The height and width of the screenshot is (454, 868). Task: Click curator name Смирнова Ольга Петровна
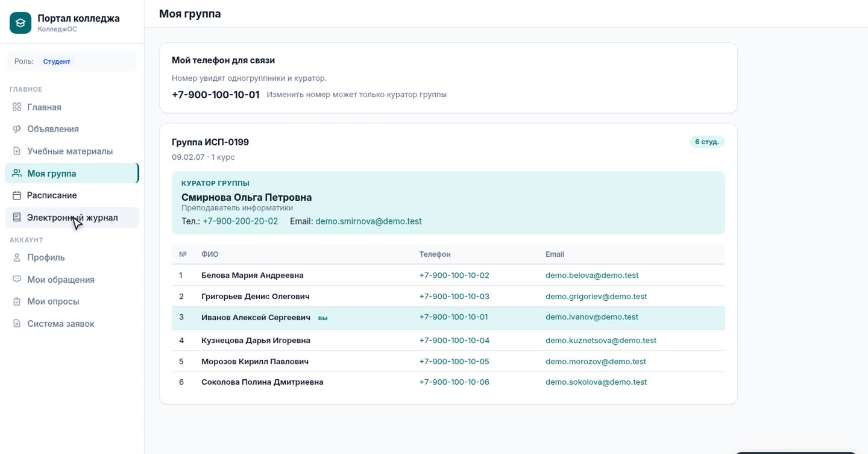[247, 197]
